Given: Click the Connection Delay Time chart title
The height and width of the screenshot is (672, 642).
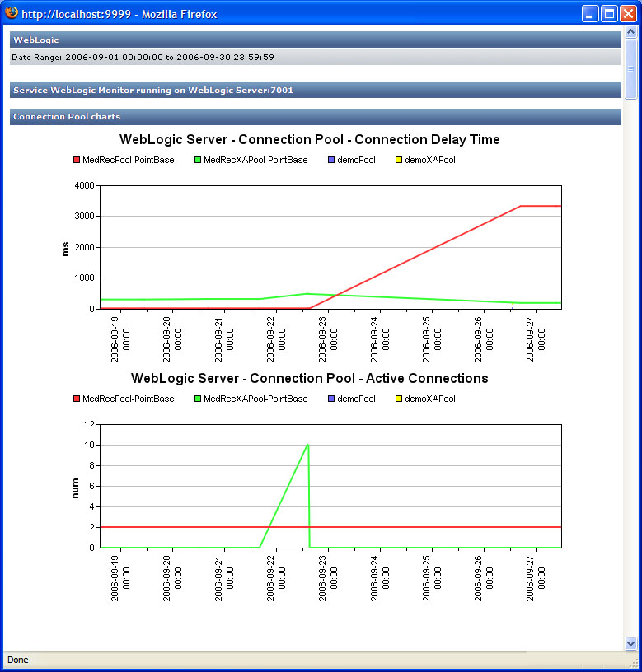Looking at the screenshot, I should 309,140.
